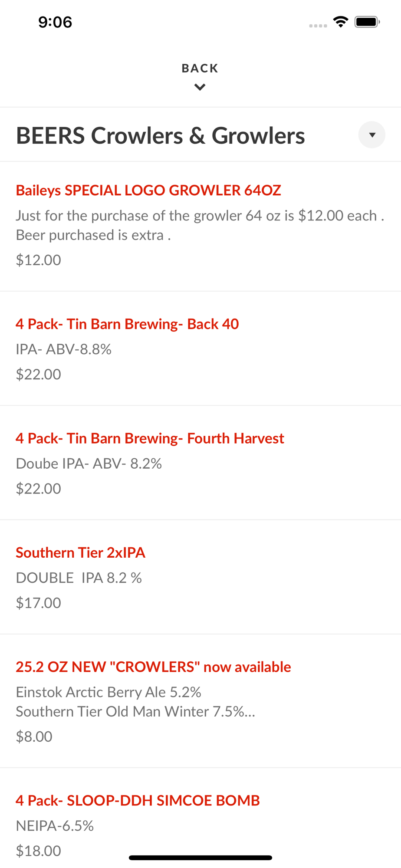Image resolution: width=401 pixels, height=868 pixels.
Task: Tap the home indicator bar at bottom
Action: click(200, 858)
